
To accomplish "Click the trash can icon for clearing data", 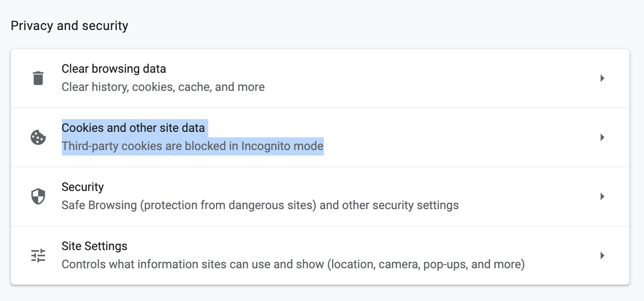I will [38, 78].
